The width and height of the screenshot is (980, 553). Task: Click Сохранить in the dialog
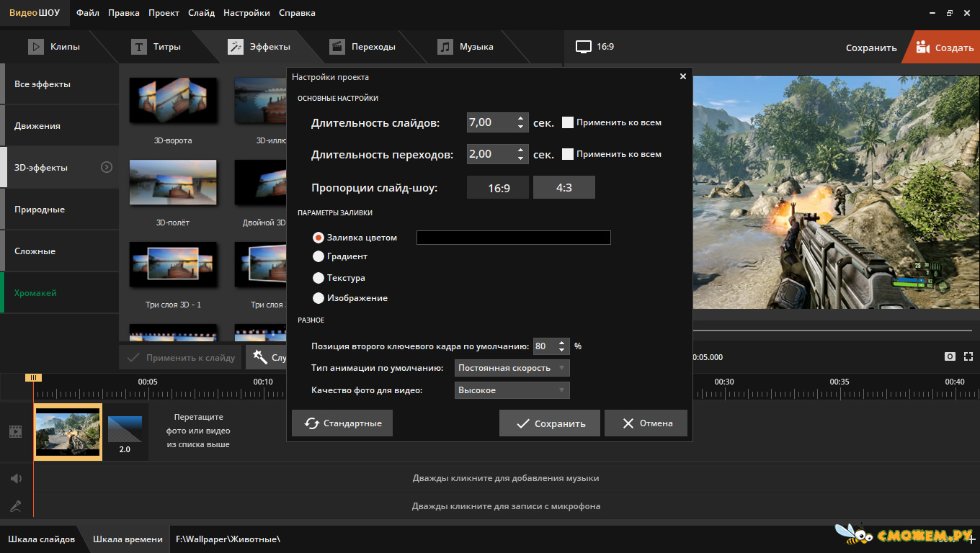pyautogui.click(x=551, y=423)
